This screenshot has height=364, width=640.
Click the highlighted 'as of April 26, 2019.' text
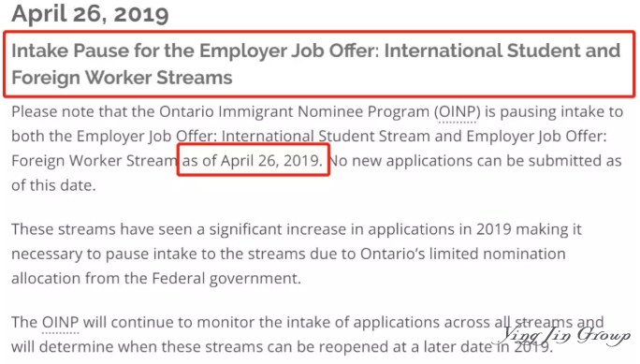tap(253, 161)
